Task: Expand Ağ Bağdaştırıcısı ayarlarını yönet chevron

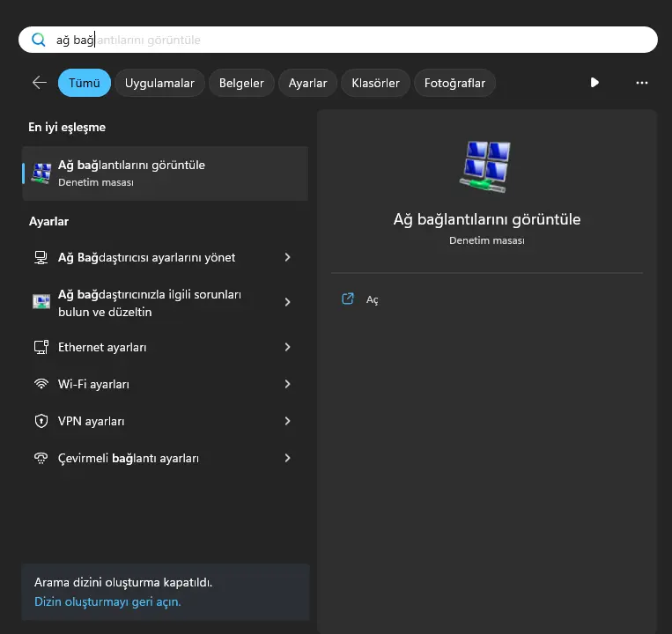Action: 287,257
